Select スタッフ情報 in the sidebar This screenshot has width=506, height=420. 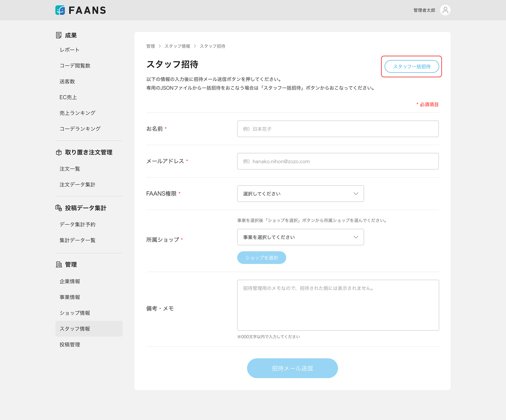pyautogui.click(x=75, y=329)
